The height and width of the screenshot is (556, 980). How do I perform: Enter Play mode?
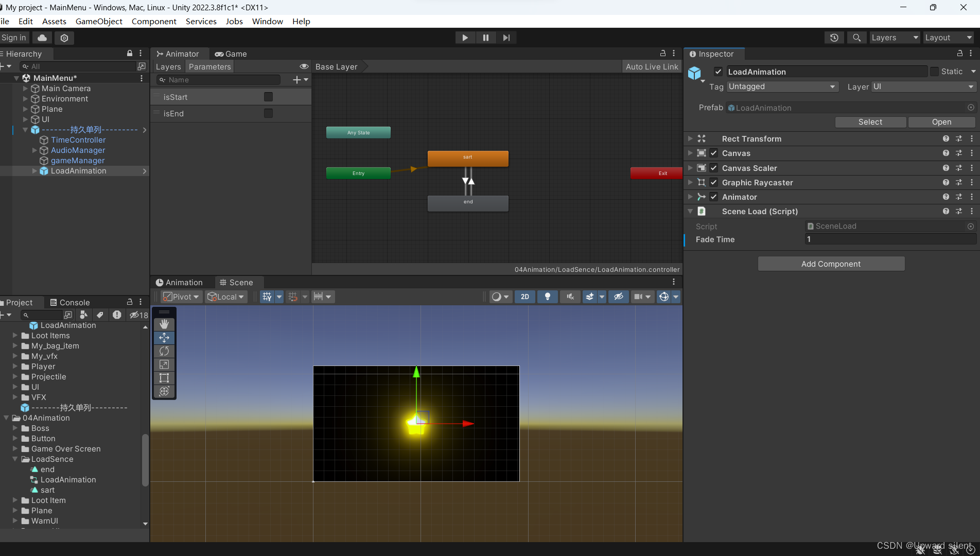pyautogui.click(x=465, y=37)
